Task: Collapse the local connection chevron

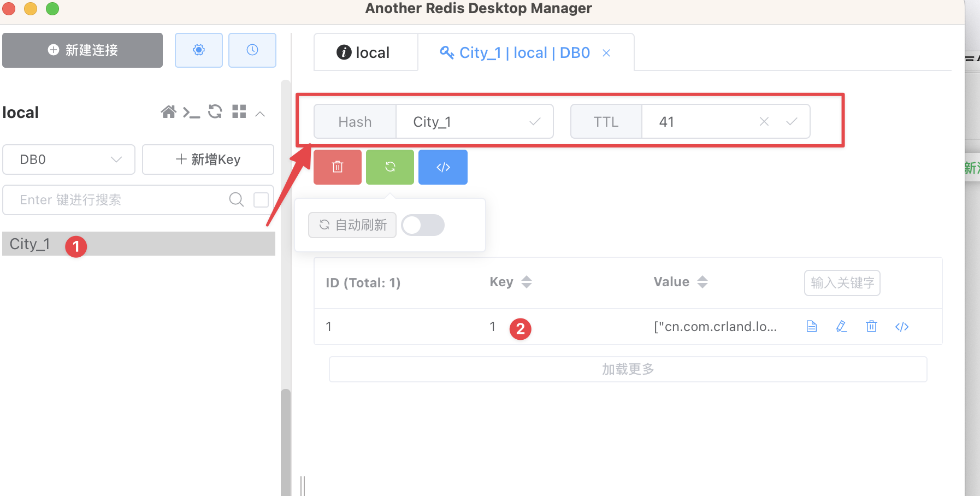Action: (260, 114)
